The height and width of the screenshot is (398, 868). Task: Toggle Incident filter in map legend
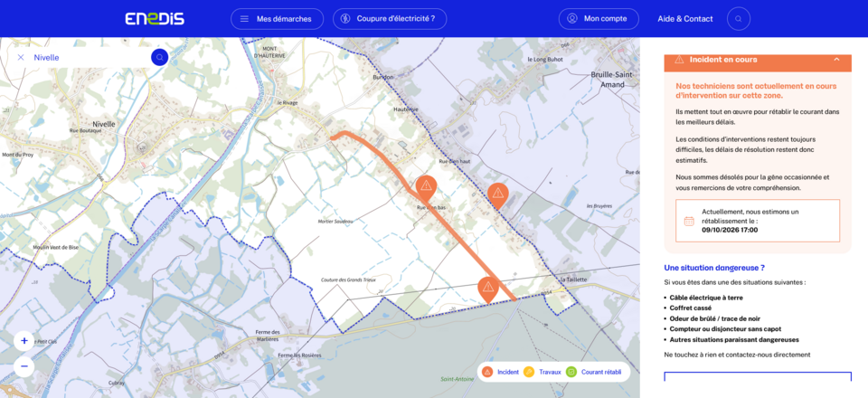pyautogui.click(x=503, y=372)
